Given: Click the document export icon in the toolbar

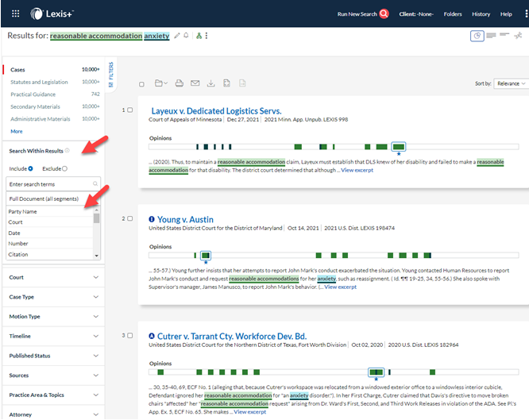Looking at the screenshot, I should click(226, 83).
